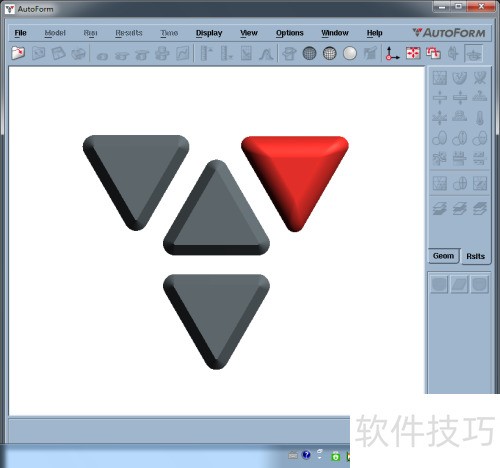Viewport: 500px width, 468px height.
Task: Click the green tray icon
Action: click(335, 456)
